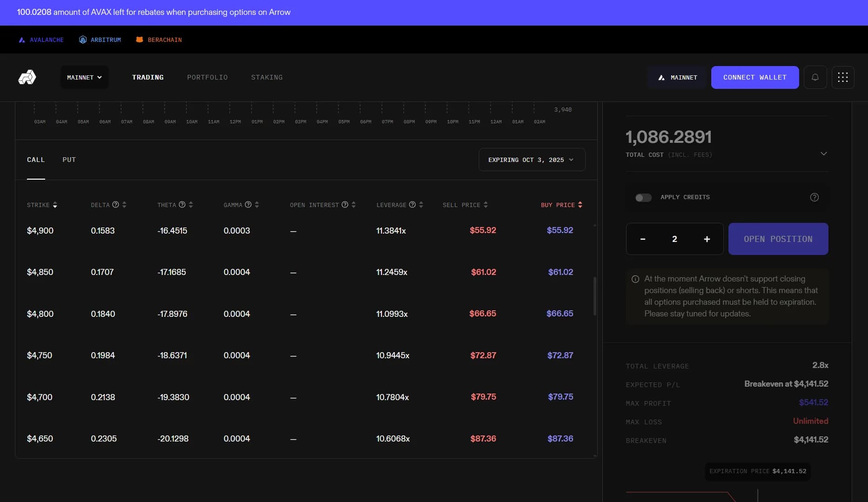
Task: Toggle the Apply Credits switch
Action: click(643, 198)
